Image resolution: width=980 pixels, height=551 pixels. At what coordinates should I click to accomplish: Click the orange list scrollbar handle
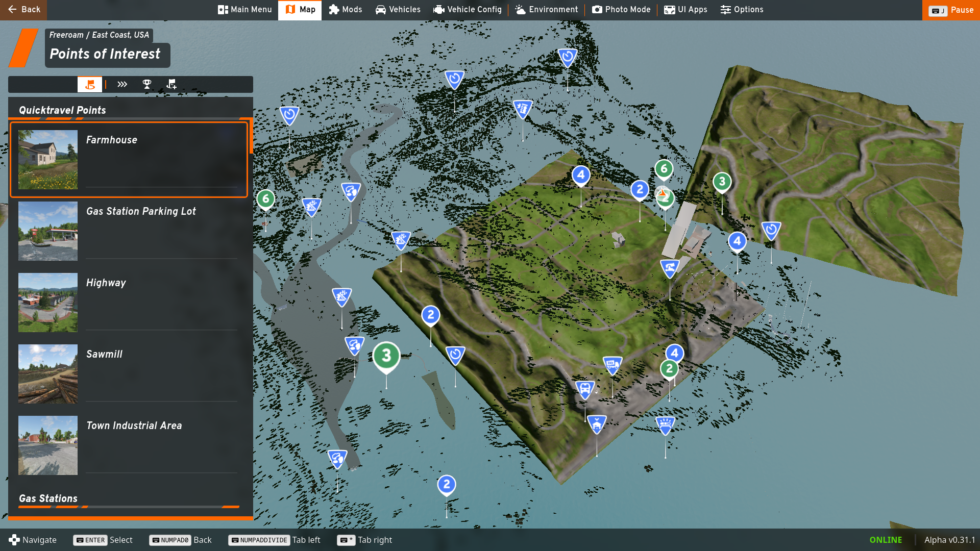pyautogui.click(x=251, y=137)
